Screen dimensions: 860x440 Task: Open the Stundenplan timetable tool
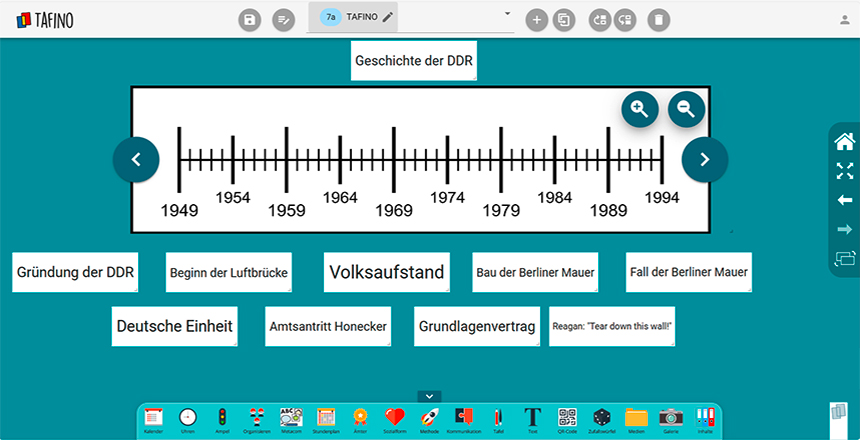[325, 418]
